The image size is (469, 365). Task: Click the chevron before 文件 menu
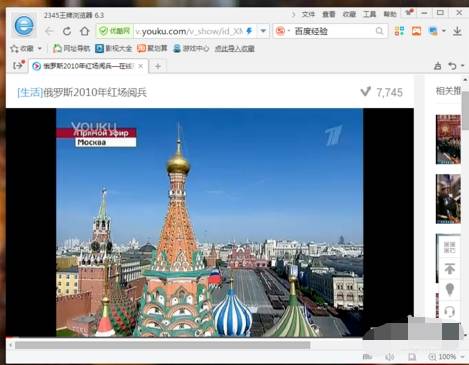click(x=293, y=14)
